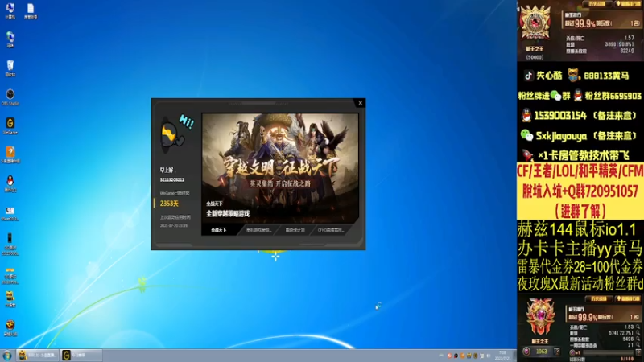644x362 pixels.
Task: Click the WeGame mascot avatar saying Hi
Action: point(172,135)
